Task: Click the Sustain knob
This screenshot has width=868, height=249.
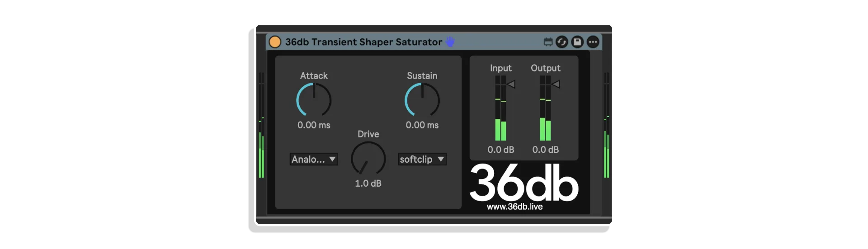Action: coord(422,100)
